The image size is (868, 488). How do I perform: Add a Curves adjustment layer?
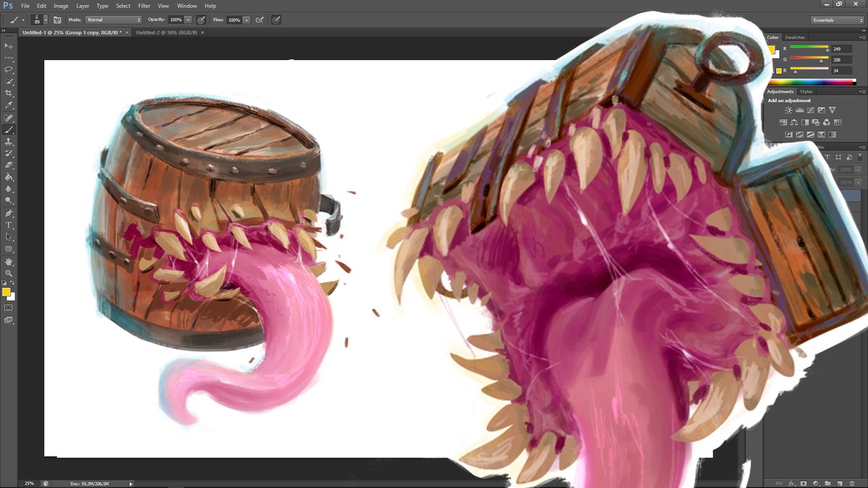[811, 110]
